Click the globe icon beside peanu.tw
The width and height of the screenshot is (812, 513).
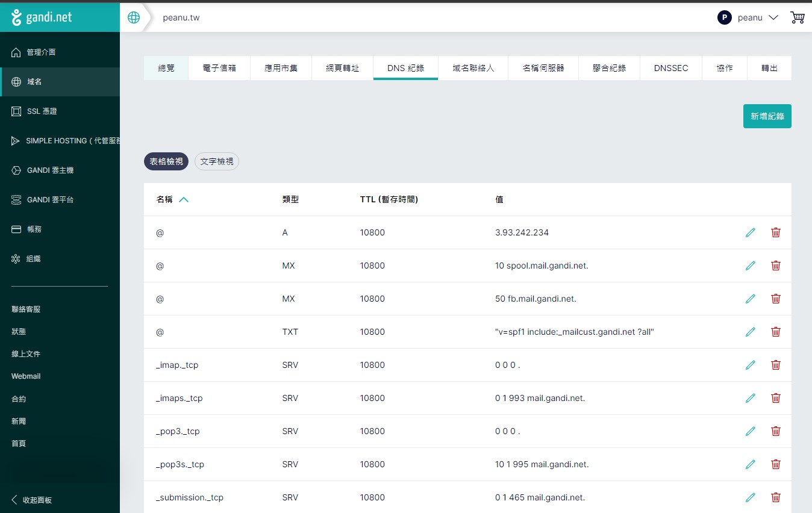pos(134,17)
